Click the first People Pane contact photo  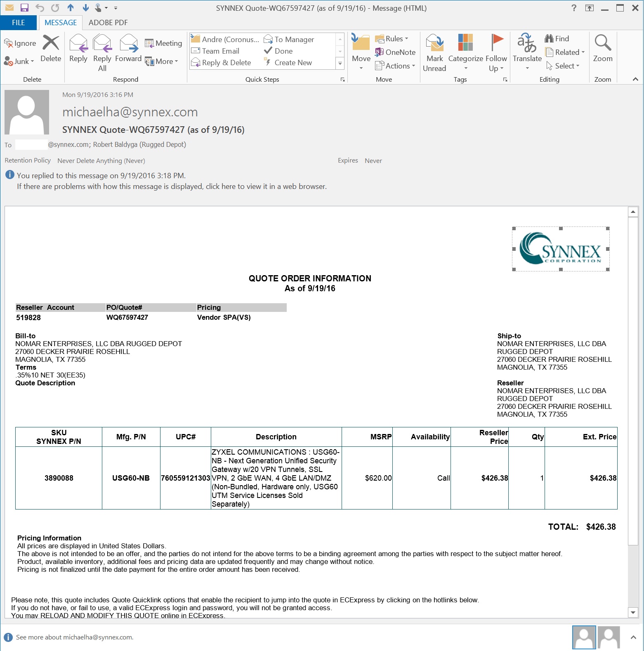point(584,637)
